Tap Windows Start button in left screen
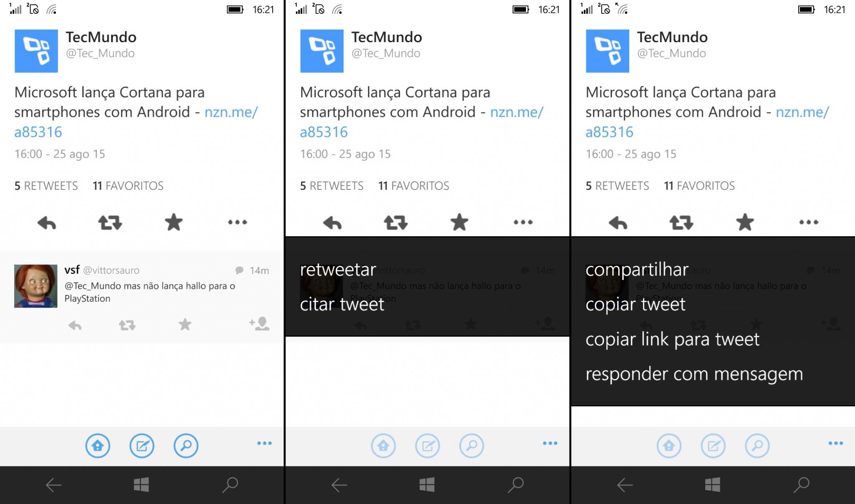The image size is (855, 504). click(x=142, y=485)
